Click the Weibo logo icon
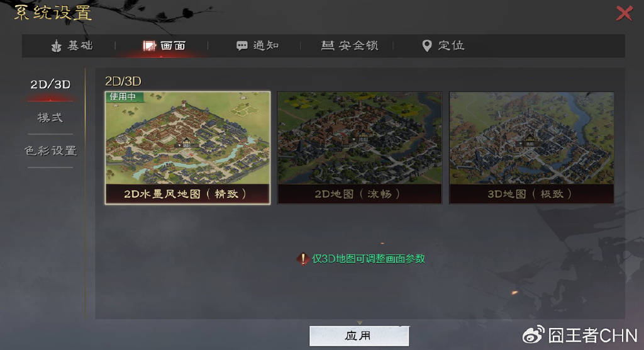The height and width of the screenshot is (350, 644). (x=533, y=335)
